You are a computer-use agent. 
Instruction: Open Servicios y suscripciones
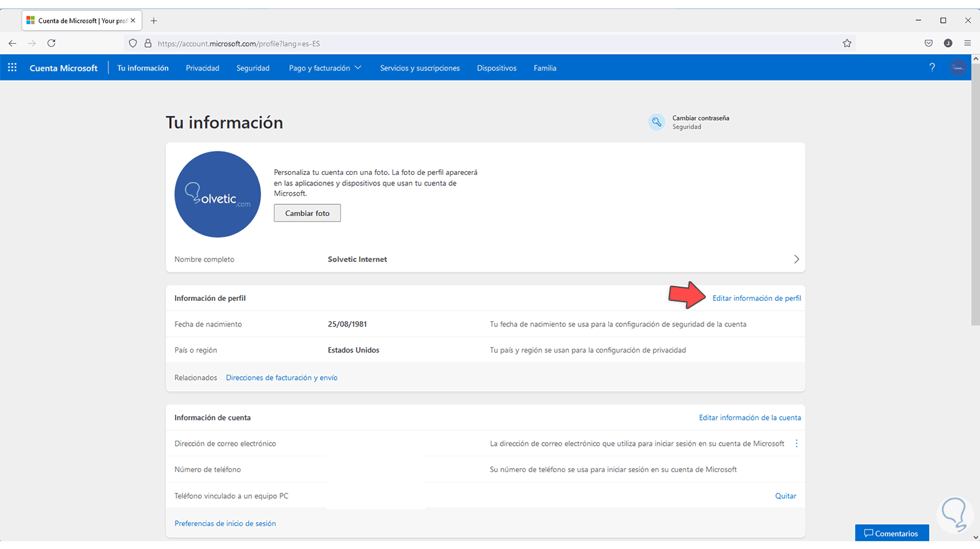[420, 68]
